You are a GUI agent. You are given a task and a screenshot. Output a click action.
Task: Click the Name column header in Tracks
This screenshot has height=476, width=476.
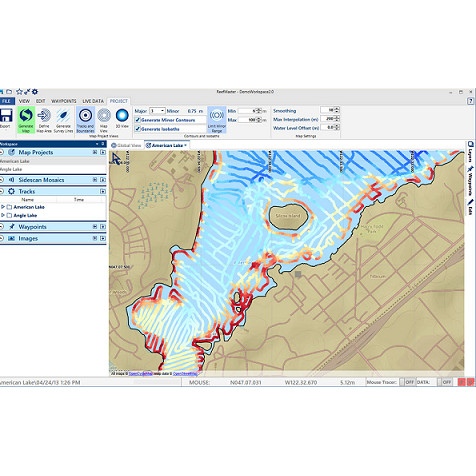(28, 200)
